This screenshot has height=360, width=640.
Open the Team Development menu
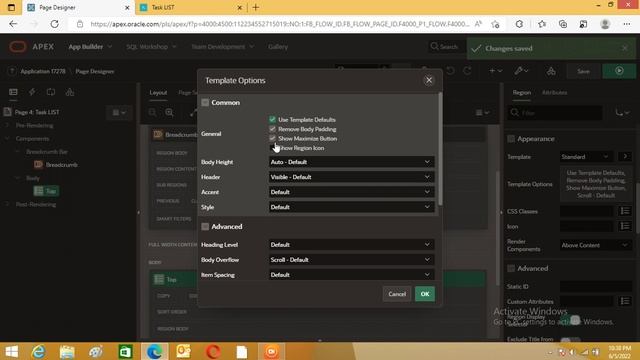[222, 47]
